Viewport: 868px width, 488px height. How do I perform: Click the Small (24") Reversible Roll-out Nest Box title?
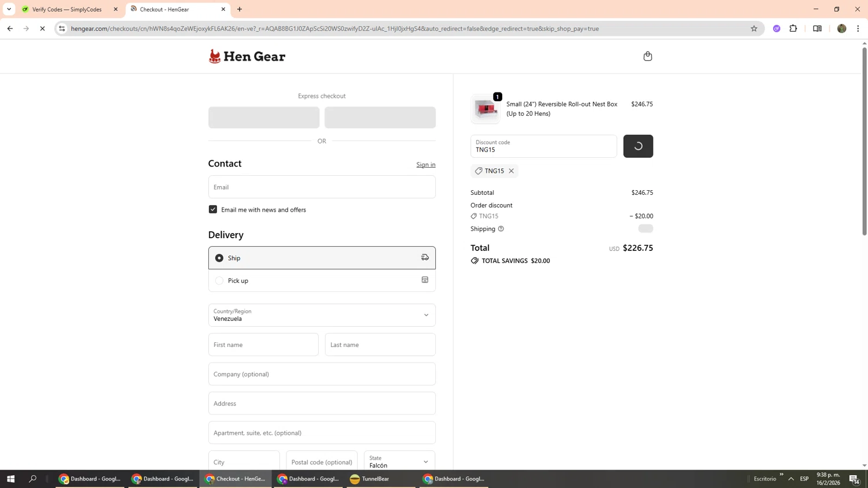562,109
